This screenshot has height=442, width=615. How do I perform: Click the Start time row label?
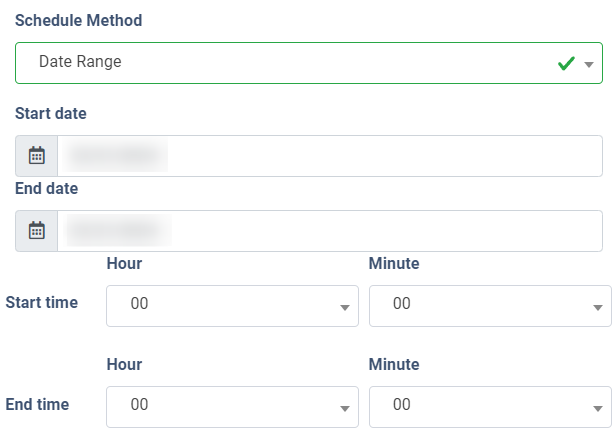point(42,302)
